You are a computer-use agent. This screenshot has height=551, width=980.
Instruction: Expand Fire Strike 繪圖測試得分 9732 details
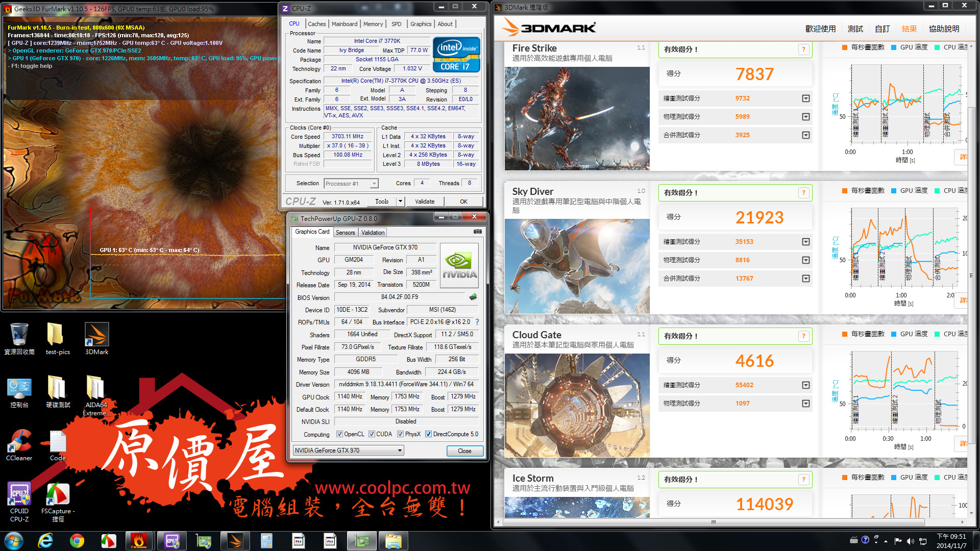click(805, 98)
